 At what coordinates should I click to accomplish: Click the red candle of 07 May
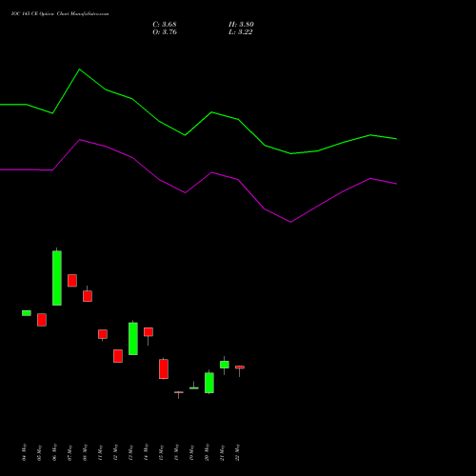tap(72, 281)
